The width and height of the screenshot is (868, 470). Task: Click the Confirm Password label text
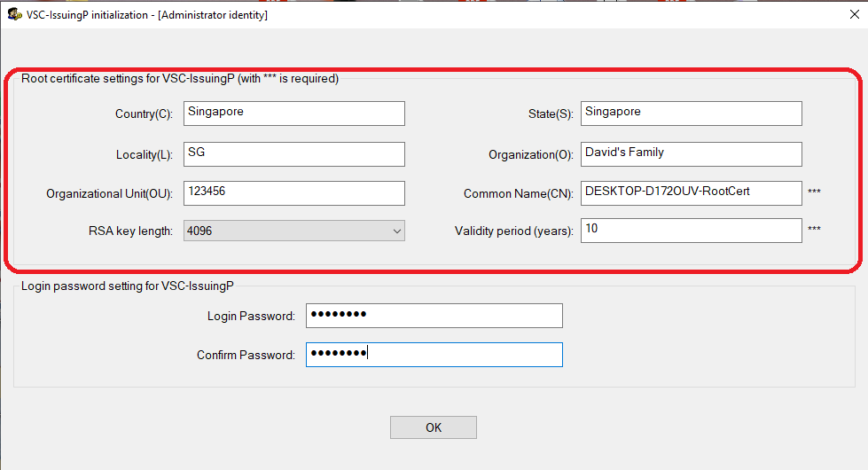pyautogui.click(x=246, y=356)
